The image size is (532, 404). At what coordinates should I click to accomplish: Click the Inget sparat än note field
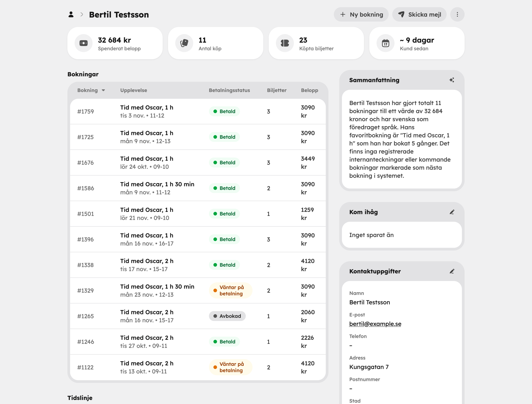[x=401, y=235]
